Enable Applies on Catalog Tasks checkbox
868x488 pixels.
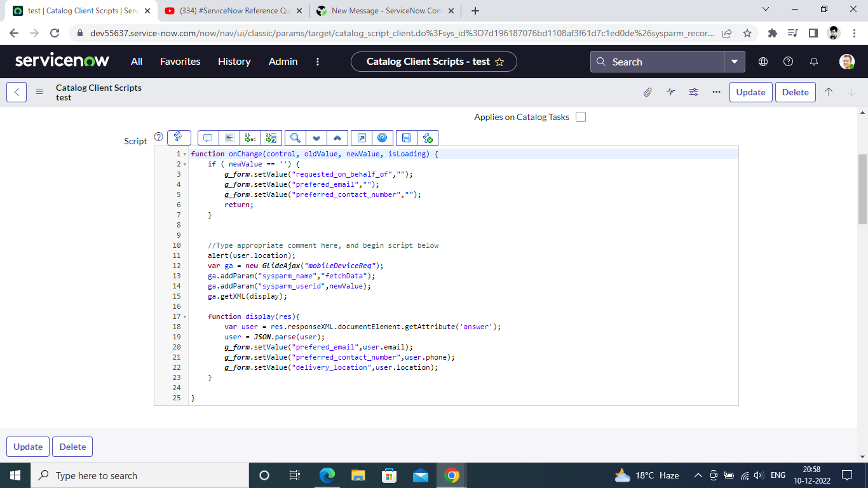[581, 117]
